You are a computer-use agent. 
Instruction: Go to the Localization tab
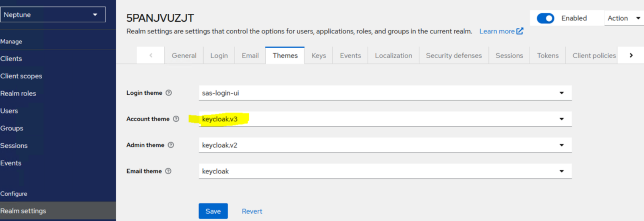[393, 56]
